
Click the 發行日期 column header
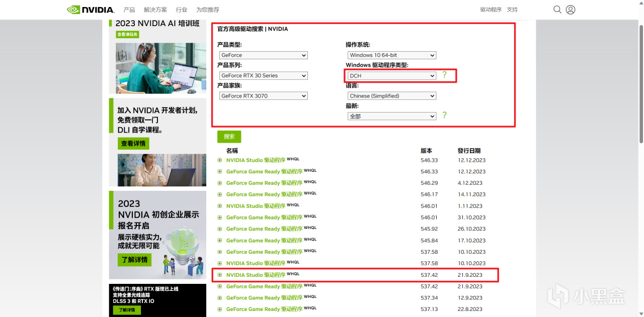(469, 151)
